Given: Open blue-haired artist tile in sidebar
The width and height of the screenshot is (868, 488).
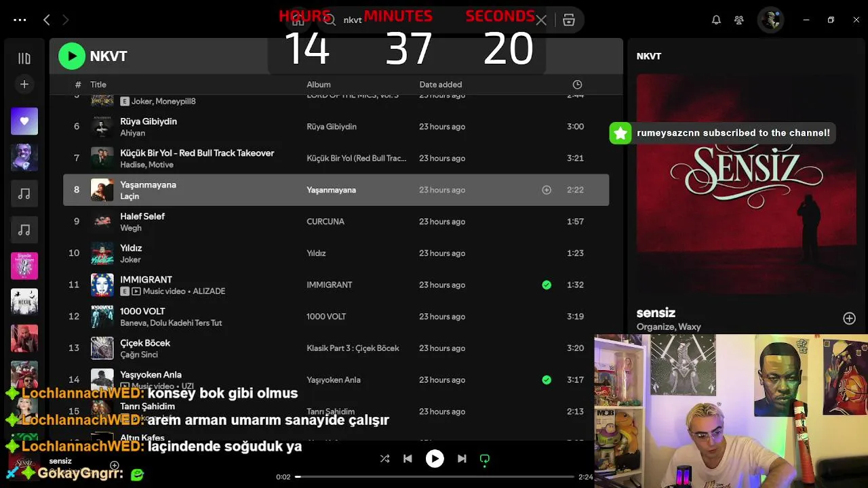Looking at the screenshot, I should pos(24,157).
